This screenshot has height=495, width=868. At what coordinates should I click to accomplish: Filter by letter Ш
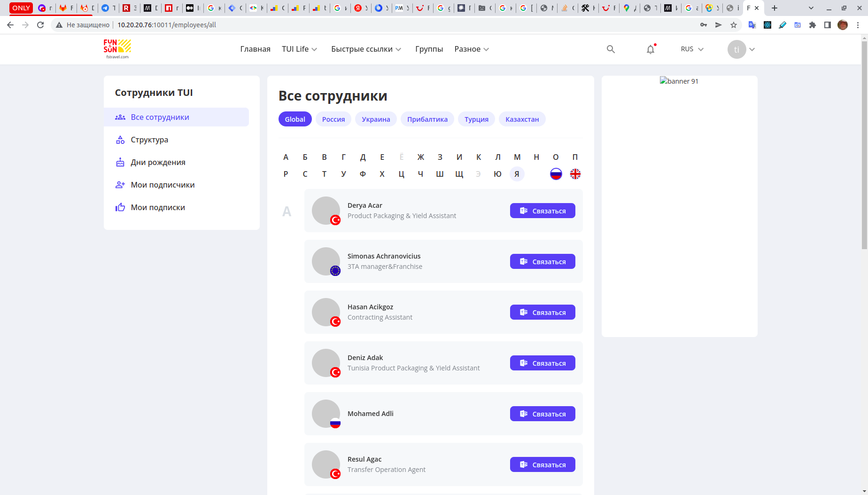pos(440,174)
